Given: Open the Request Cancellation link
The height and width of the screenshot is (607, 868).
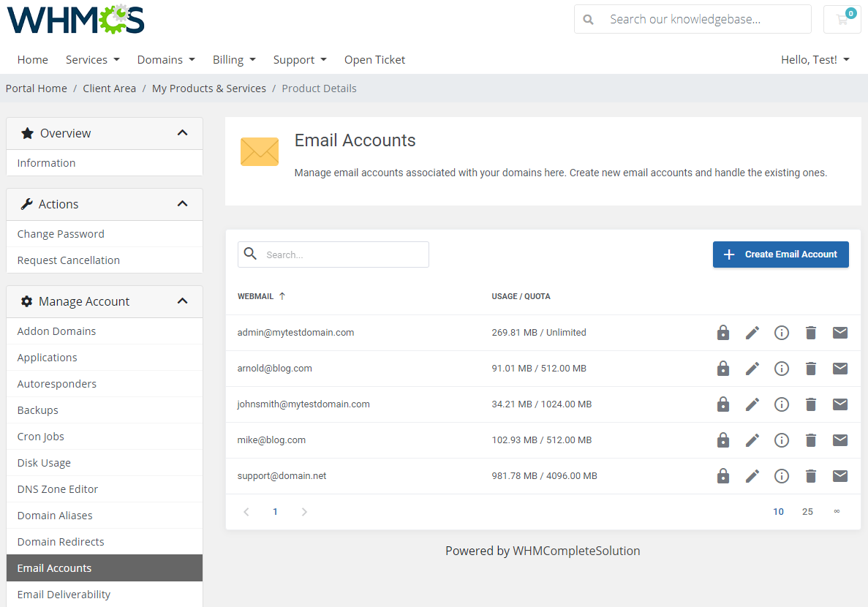Looking at the screenshot, I should pyautogui.click(x=68, y=260).
